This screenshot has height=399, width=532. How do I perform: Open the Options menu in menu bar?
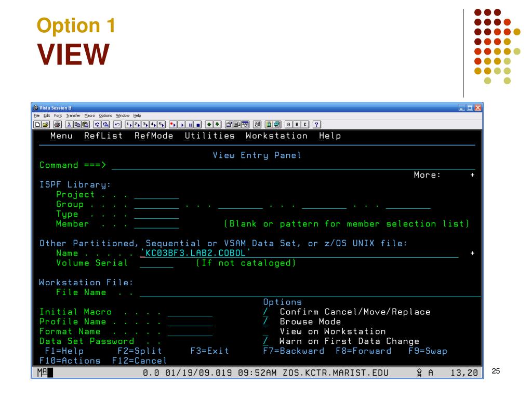[x=105, y=116]
